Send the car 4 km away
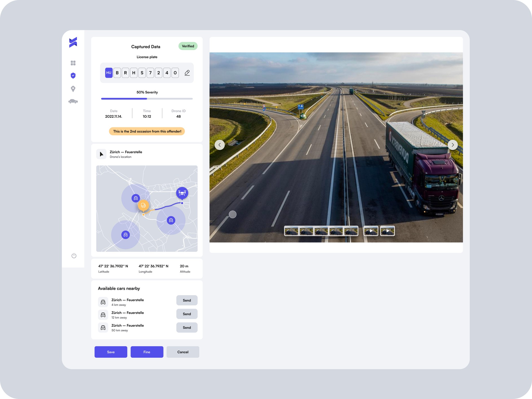The image size is (532, 399). pyautogui.click(x=187, y=300)
